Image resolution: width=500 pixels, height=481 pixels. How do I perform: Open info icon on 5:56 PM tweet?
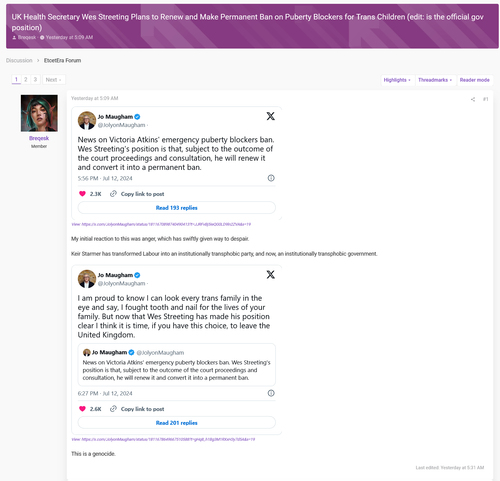[x=271, y=178]
